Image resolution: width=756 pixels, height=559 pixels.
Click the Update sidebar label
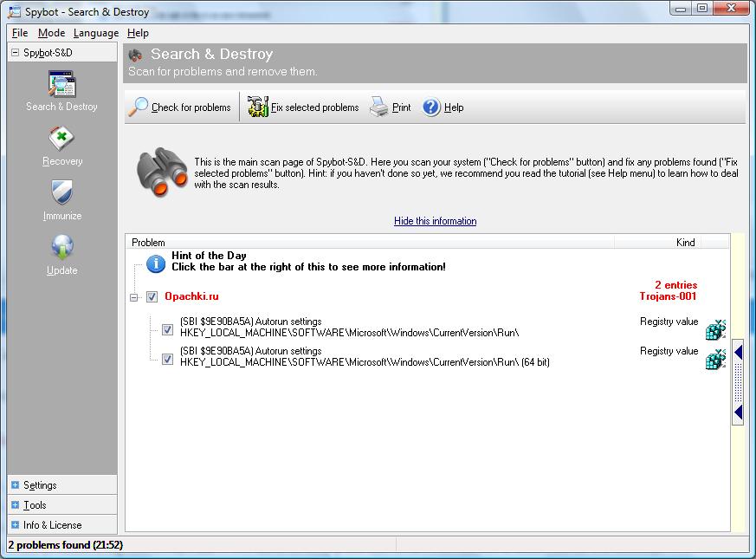coord(61,270)
